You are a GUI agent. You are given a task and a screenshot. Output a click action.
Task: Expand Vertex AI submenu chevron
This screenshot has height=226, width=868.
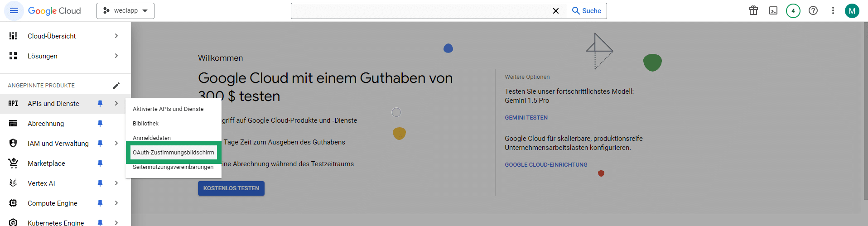[116, 183]
